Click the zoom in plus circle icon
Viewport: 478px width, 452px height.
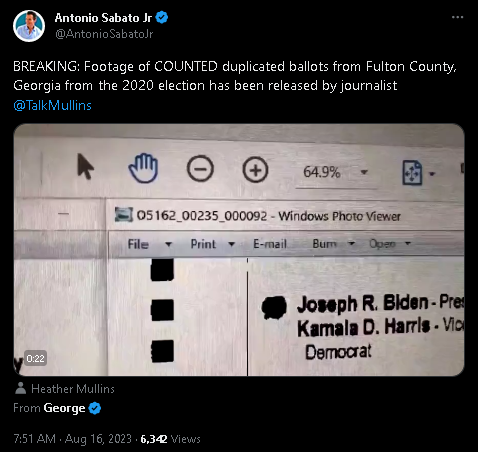255,170
